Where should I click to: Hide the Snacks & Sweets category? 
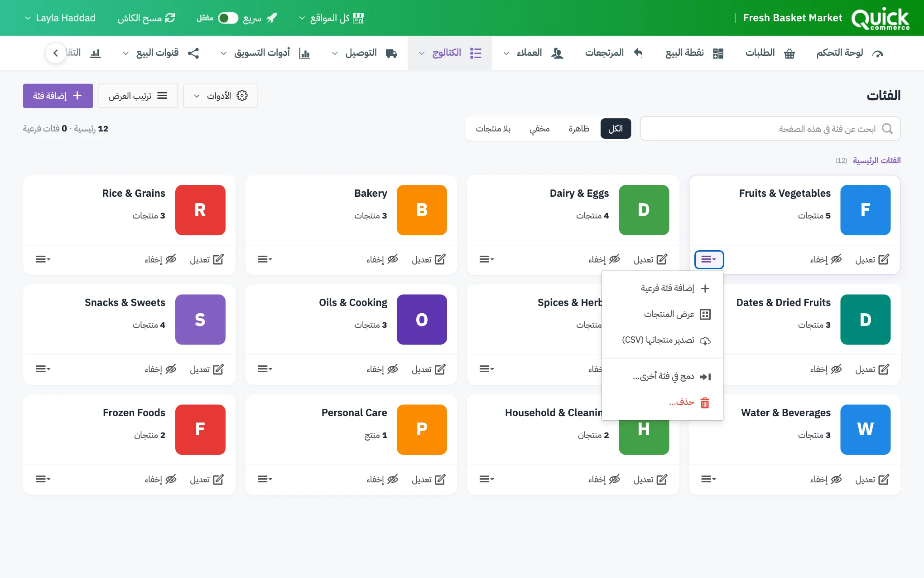coord(160,369)
